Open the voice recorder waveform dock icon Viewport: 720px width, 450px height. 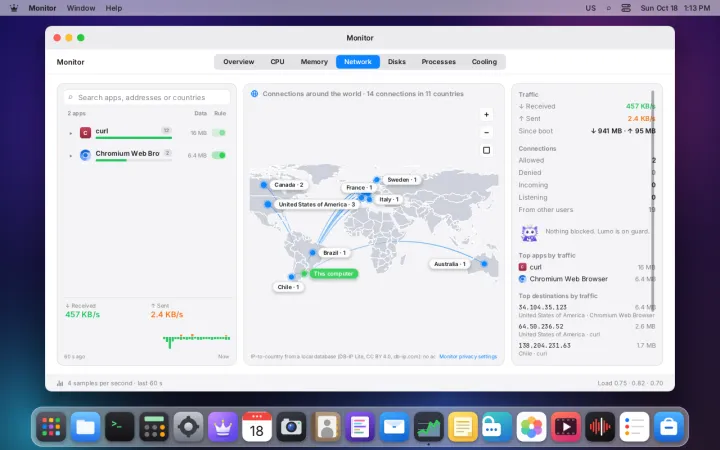click(600, 427)
